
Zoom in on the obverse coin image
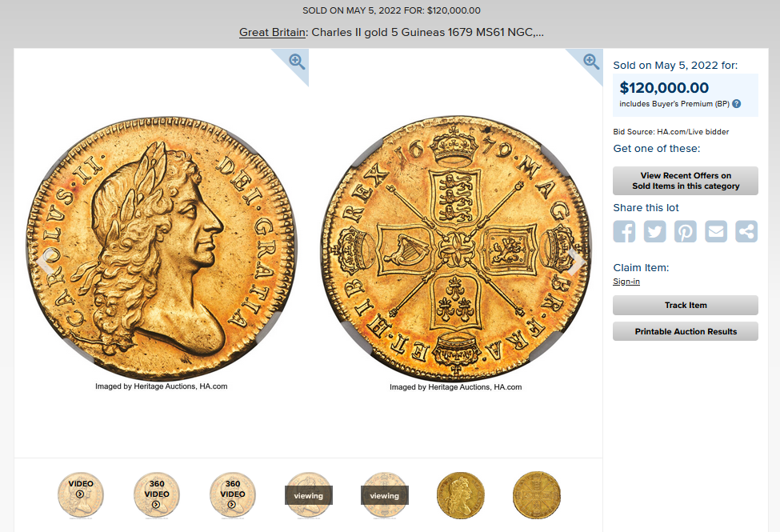click(297, 62)
